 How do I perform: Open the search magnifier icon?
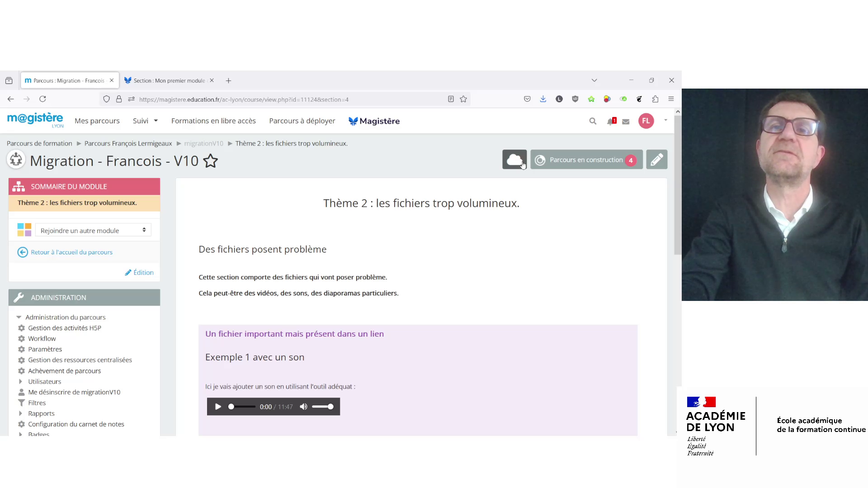593,121
